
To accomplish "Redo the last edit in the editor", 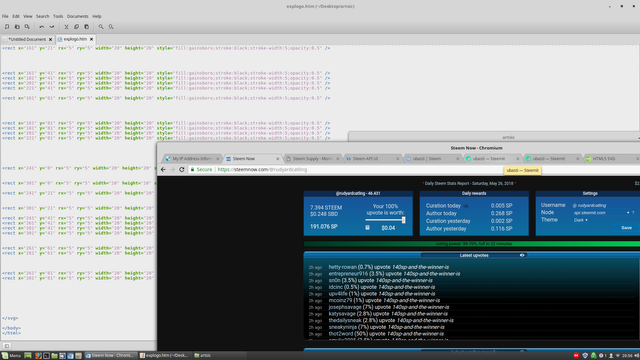I will tap(52, 27).
